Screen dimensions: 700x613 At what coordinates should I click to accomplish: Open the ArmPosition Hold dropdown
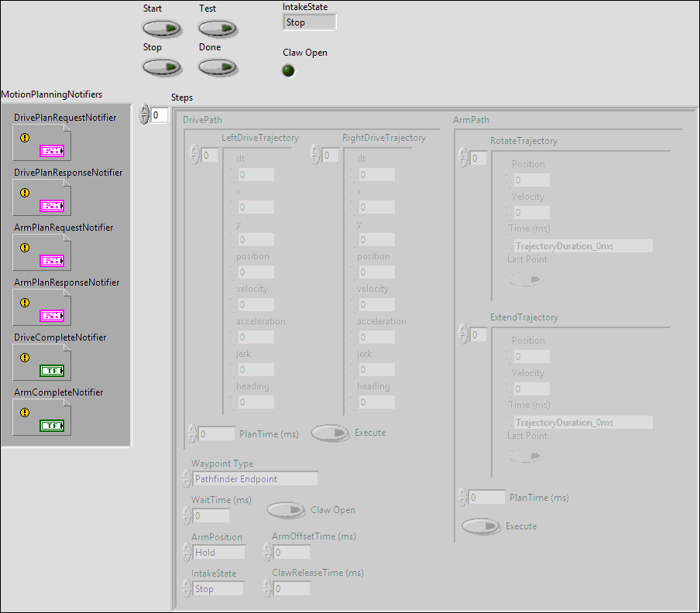[x=219, y=552]
